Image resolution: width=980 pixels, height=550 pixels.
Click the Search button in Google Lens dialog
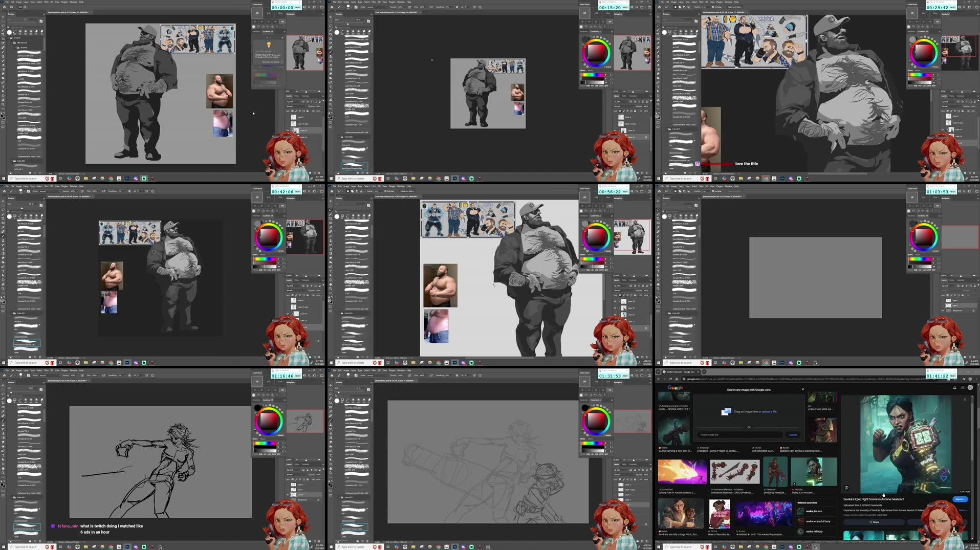(793, 434)
